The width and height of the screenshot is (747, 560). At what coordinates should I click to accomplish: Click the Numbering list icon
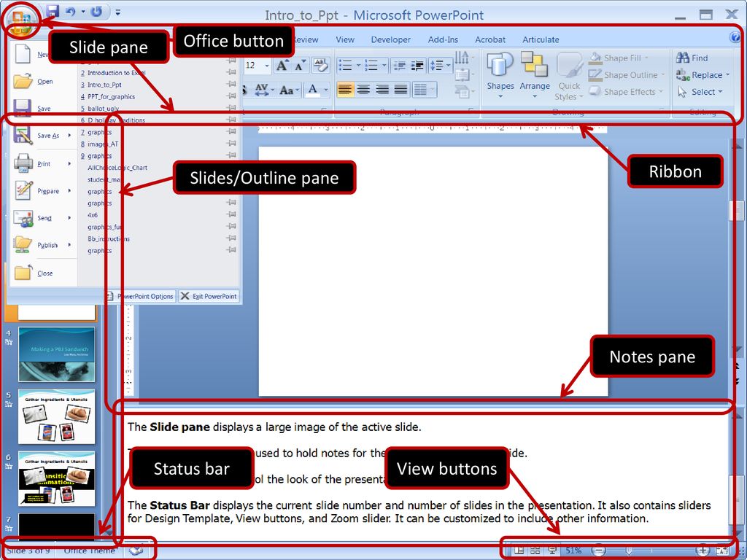[x=371, y=65]
